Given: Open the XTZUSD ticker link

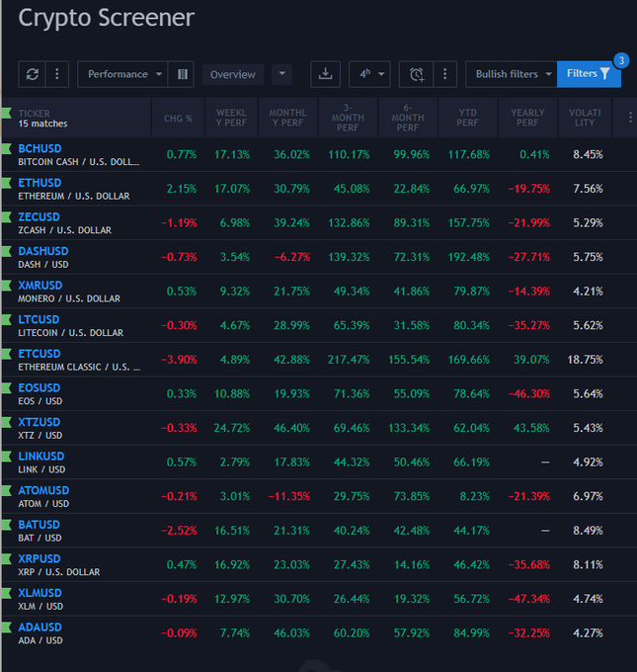Looking at the screenshot, I should (40, 422).
